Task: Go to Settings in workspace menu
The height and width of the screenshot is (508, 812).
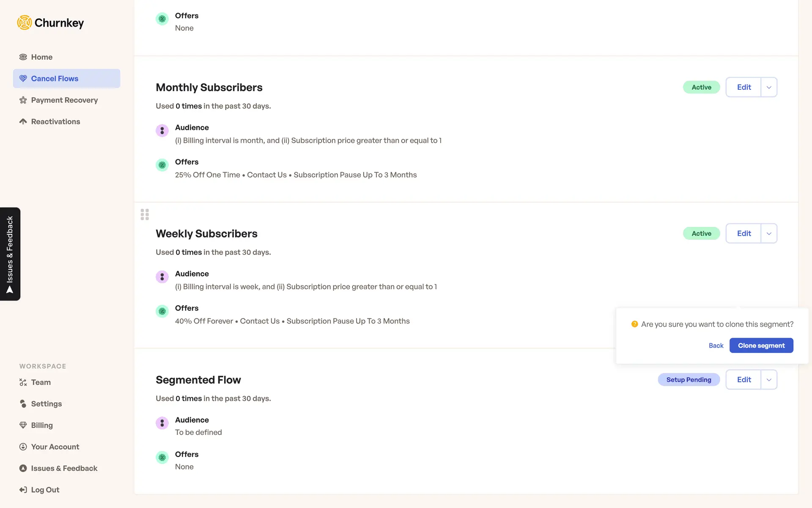Action: [46, 404]
